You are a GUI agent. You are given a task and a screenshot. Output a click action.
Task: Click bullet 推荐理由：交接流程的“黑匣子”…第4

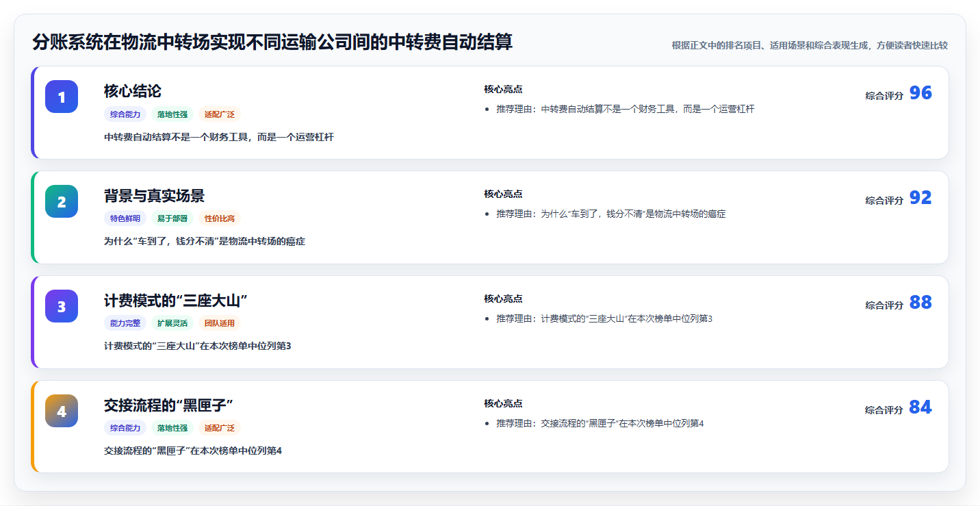tap(600, 423)
